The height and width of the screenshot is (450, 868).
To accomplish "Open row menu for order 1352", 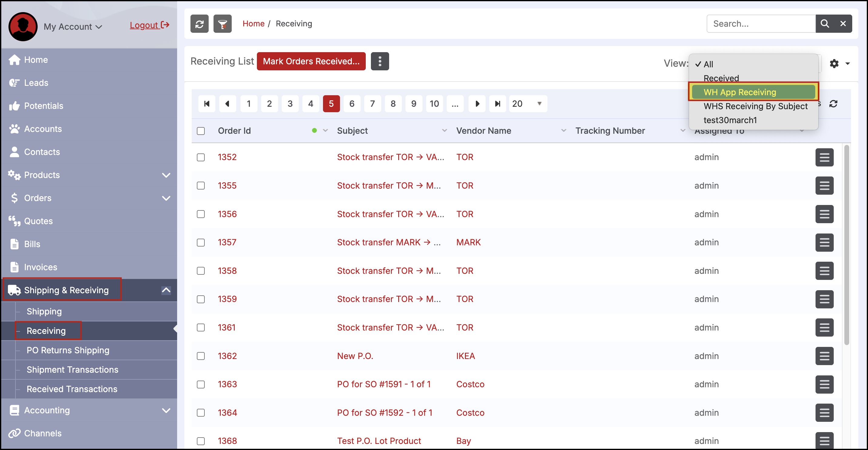I will 824,157.
